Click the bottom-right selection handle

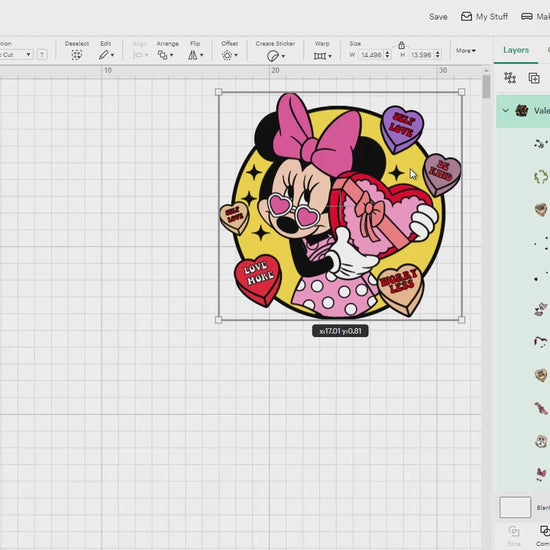pyautogui.click(x=462, y=320)
